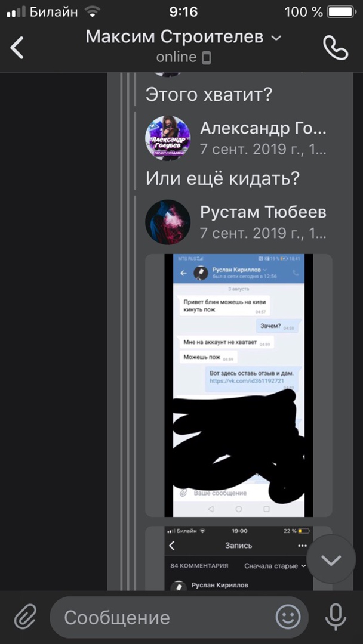The height and width of the screenshot is (644, 363).
Task: Tap the vk.com/id361192721 link in screenshot
Action: click(247, 380)
